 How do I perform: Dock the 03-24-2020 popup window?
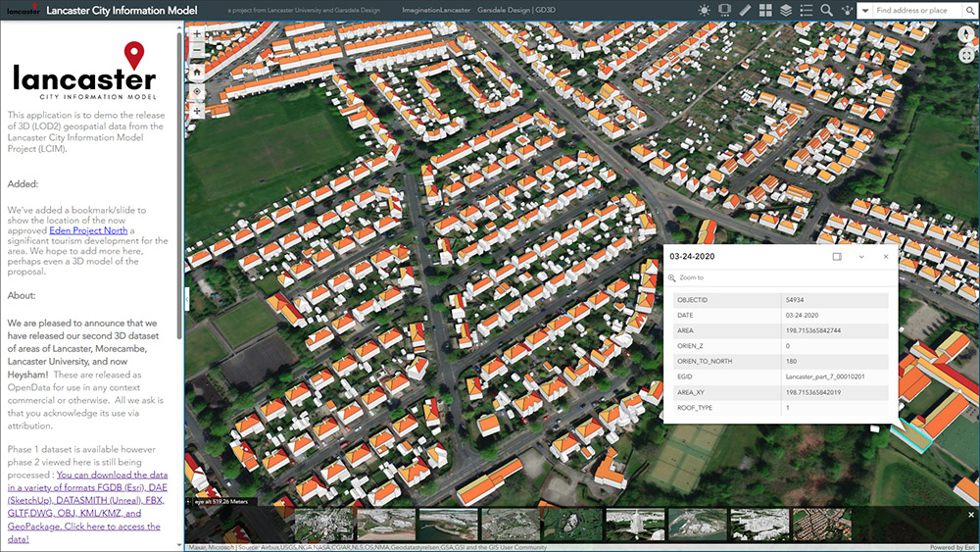point(837,256)
